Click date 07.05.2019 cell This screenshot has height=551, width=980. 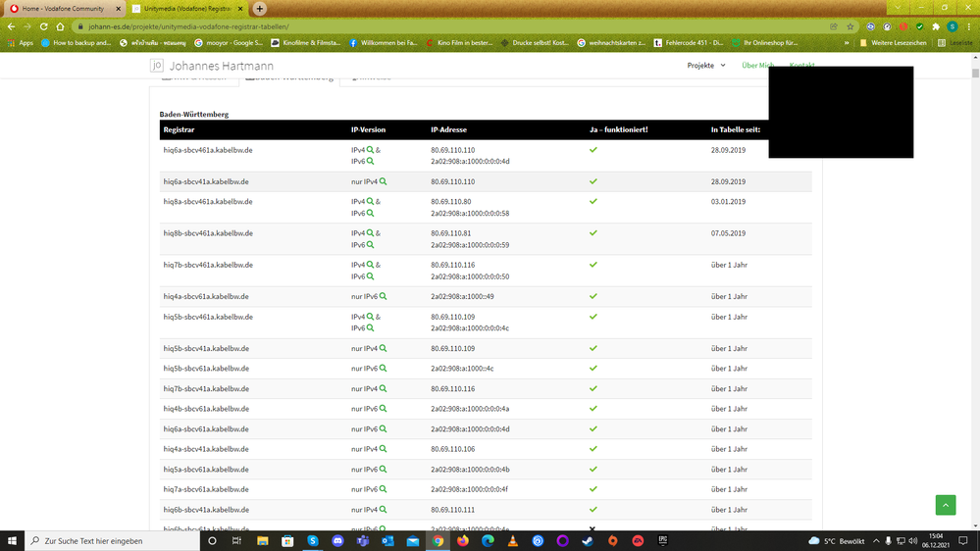(x=728, y=233)
